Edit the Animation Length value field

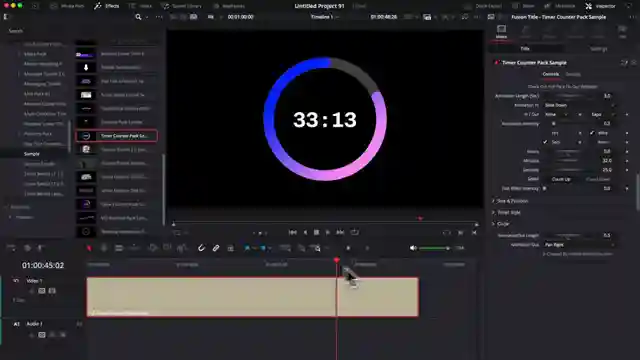click(607, 96)
